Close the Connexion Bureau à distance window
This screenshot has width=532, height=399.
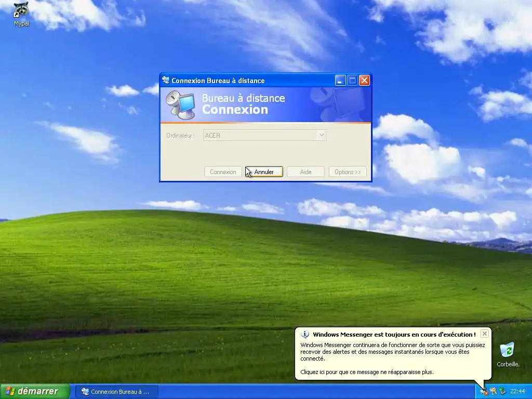coord(364,81)
